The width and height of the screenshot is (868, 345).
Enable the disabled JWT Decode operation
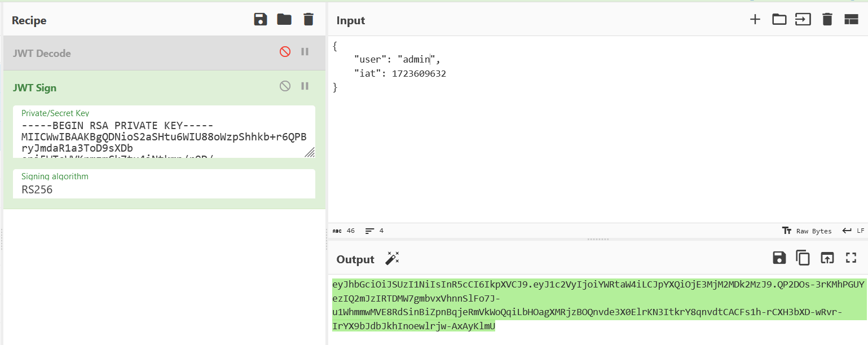pos(285,52)
